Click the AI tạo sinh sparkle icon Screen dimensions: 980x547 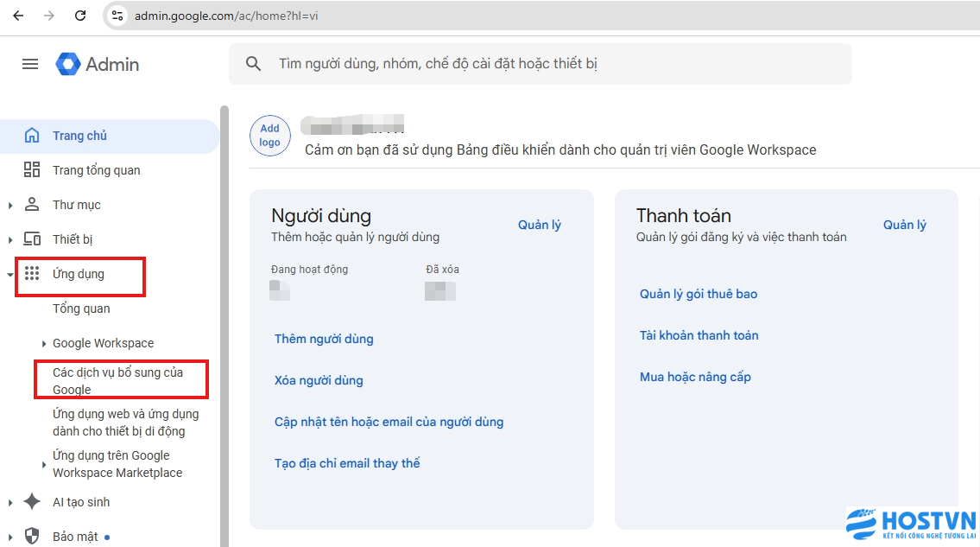(x=32, y=501)
